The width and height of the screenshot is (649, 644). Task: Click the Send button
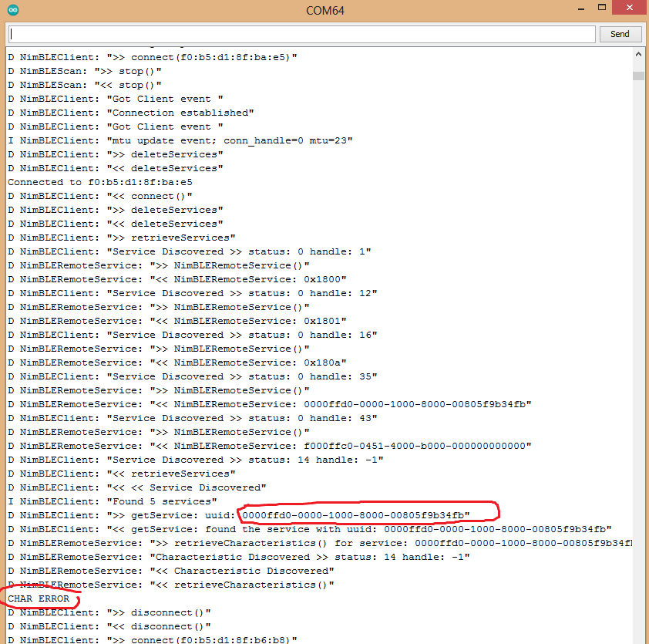(620, 34)
